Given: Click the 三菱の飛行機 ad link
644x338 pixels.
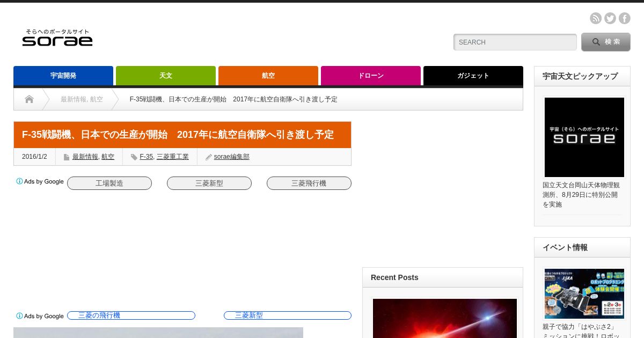Looking at the screenshot, I should point(131,315).
